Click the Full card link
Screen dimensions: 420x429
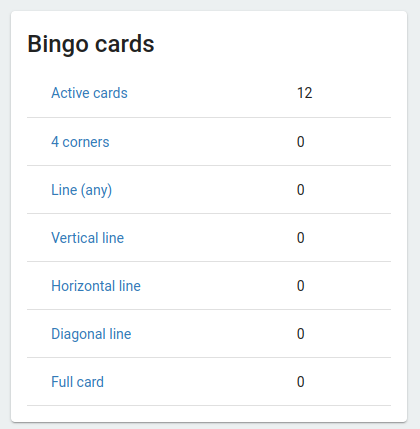77,382
